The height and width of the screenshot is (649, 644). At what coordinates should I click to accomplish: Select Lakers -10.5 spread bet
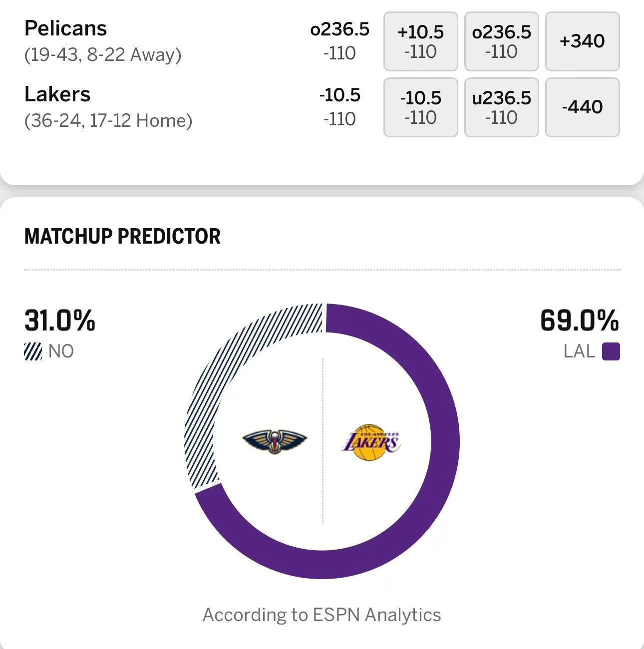(420, 107)
